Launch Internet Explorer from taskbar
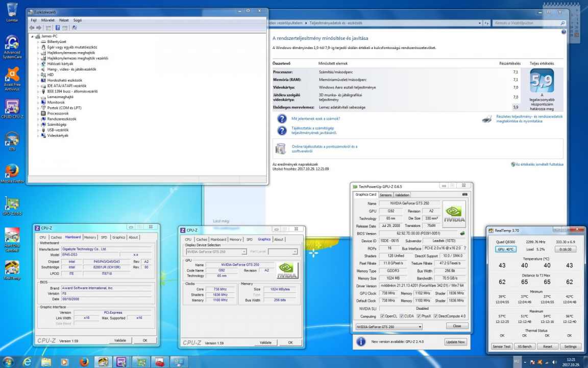 point(27,362)
